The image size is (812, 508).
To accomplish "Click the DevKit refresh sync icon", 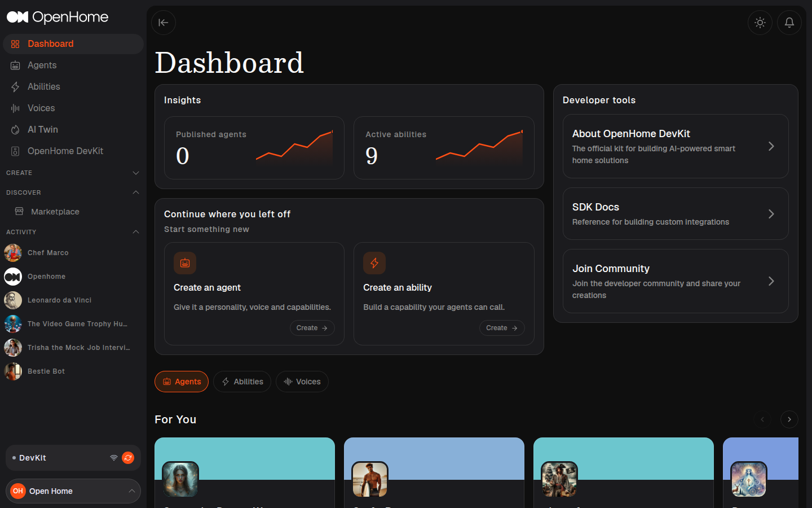I will coord(128,458).
